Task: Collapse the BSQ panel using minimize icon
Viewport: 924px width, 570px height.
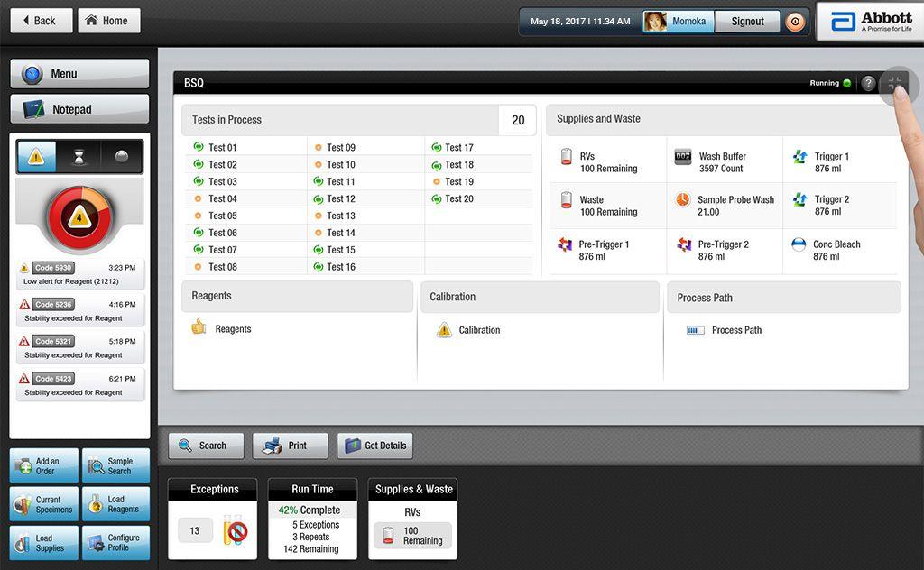Action: [895, 84]
